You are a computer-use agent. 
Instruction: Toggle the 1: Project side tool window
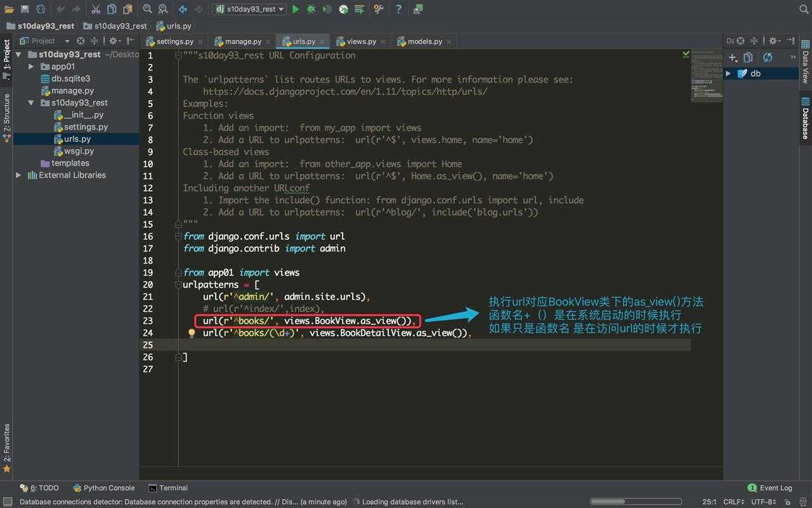tap(6, 59)
